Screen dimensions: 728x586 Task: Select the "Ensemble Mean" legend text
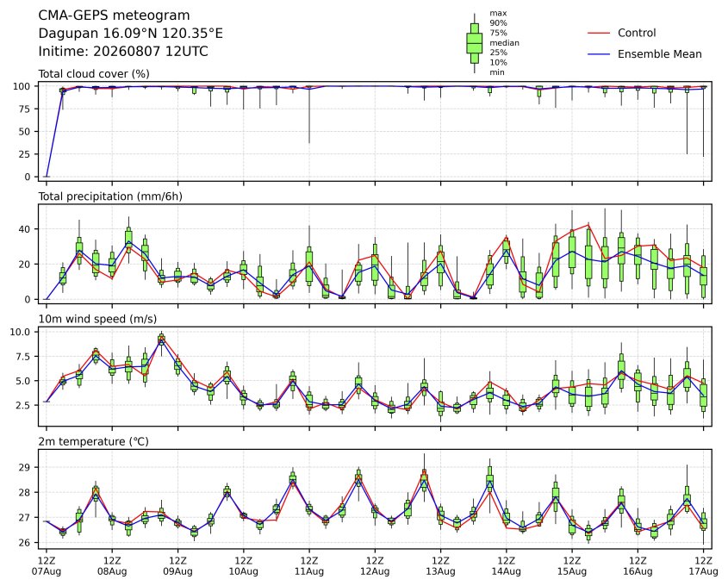[659, 54]
